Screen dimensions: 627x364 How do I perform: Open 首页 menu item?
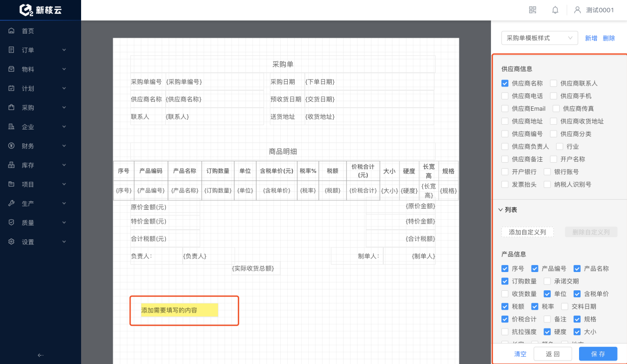[41, 31]
